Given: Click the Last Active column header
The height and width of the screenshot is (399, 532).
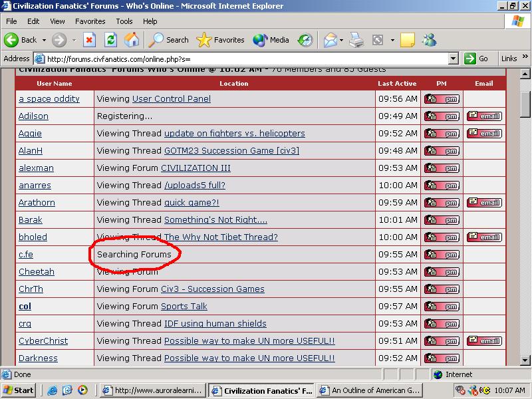Looking at the screenshot, I should tap(397, 84).
